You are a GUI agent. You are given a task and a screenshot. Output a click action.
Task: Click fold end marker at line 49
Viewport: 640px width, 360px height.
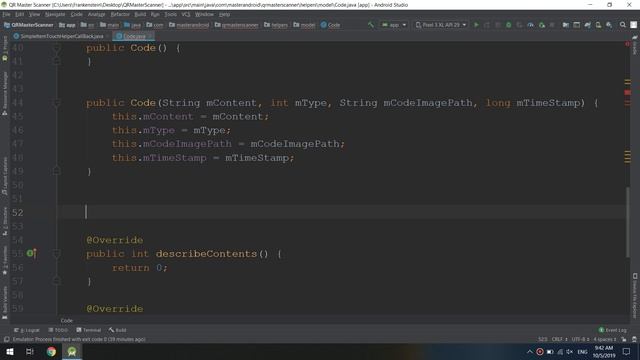[x=57, y=171]
